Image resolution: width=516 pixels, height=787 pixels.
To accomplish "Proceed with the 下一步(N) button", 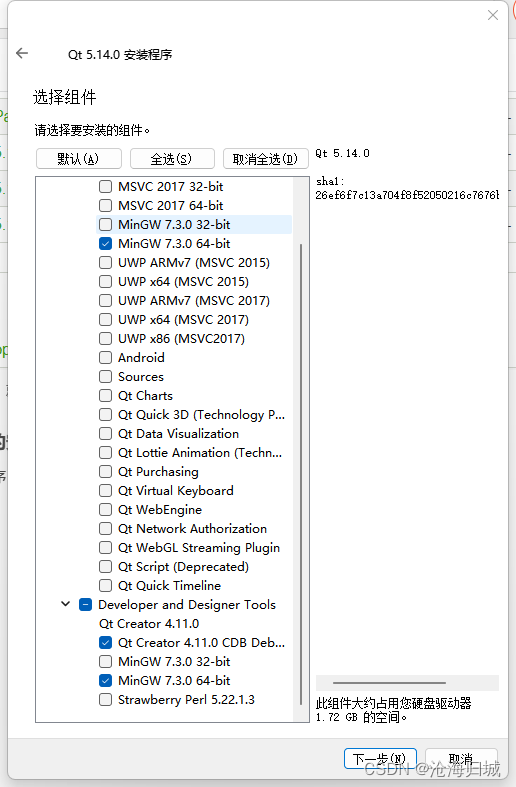I will click(380, 759).
